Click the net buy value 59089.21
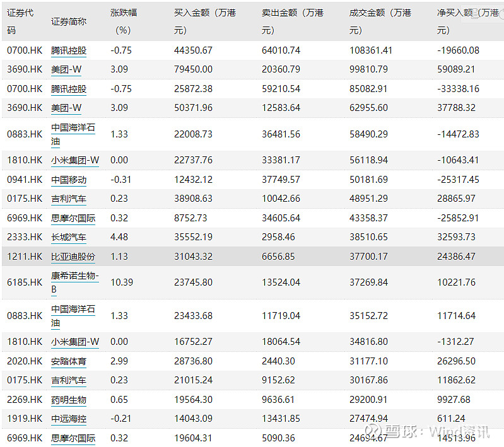 click(x=456, y=69)
